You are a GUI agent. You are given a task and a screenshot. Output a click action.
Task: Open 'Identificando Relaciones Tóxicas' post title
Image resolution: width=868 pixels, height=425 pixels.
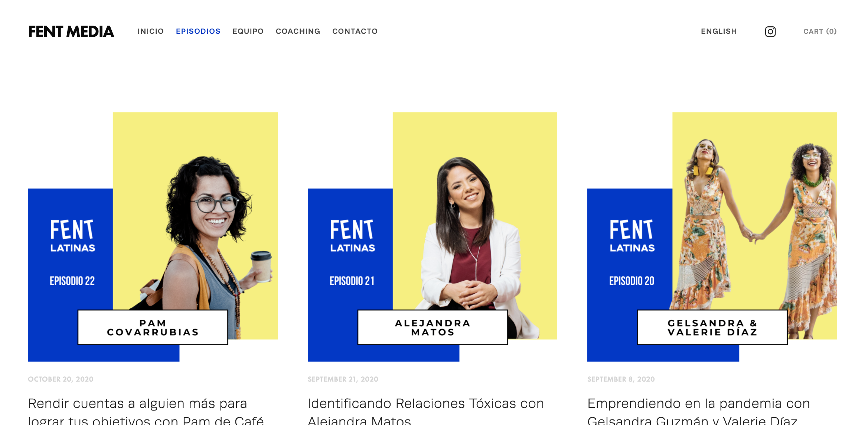426,411
